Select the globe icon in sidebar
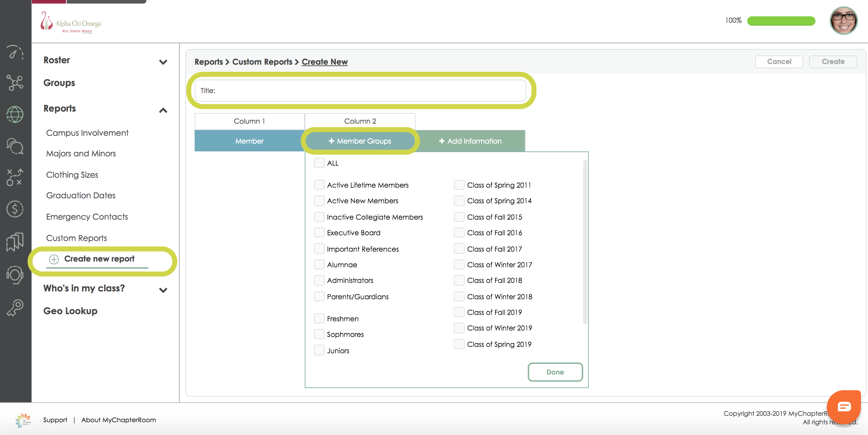 click(15, 114)
